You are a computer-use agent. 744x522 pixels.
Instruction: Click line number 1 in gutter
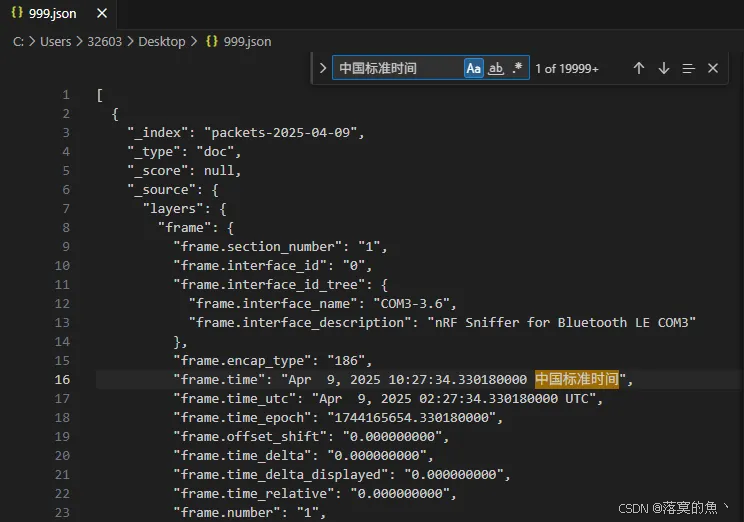pos(66,95)
